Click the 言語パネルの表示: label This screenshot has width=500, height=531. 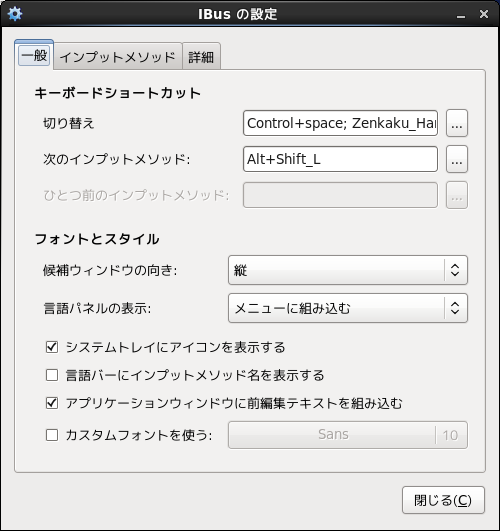pos(97,308)
